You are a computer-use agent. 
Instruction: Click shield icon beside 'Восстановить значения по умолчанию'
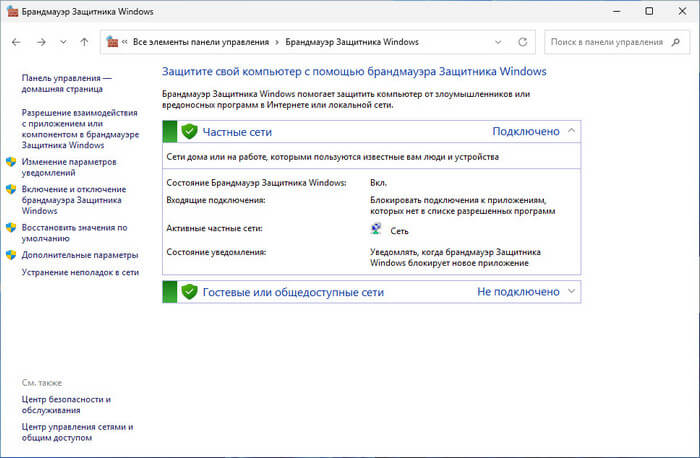click(x=11, y=228)
